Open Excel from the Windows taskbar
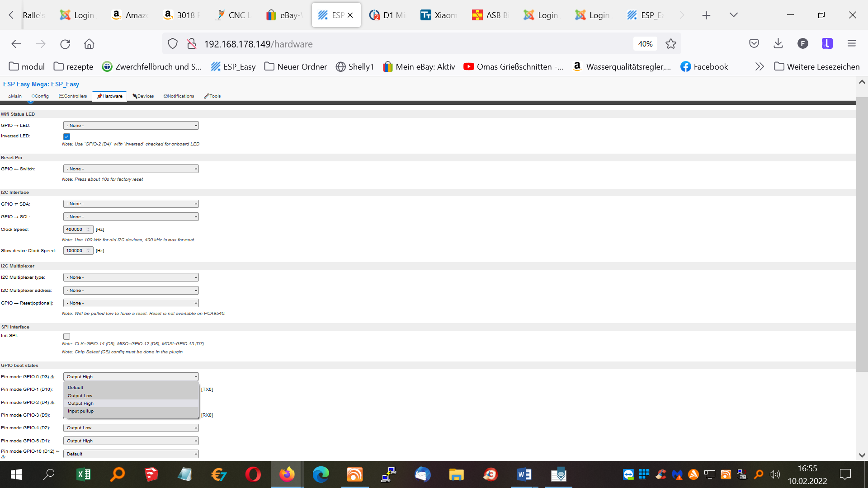The image size is (868, 488). (x=84, y=474)
